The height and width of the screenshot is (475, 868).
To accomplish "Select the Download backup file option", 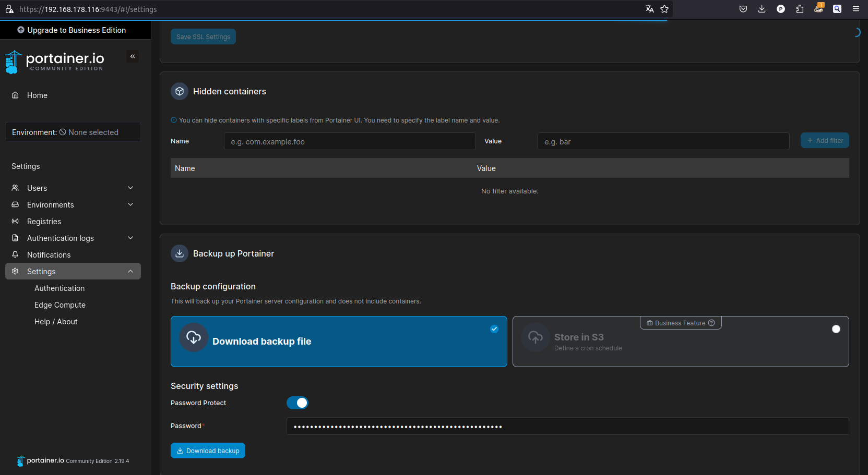I will tap(339, 342).
